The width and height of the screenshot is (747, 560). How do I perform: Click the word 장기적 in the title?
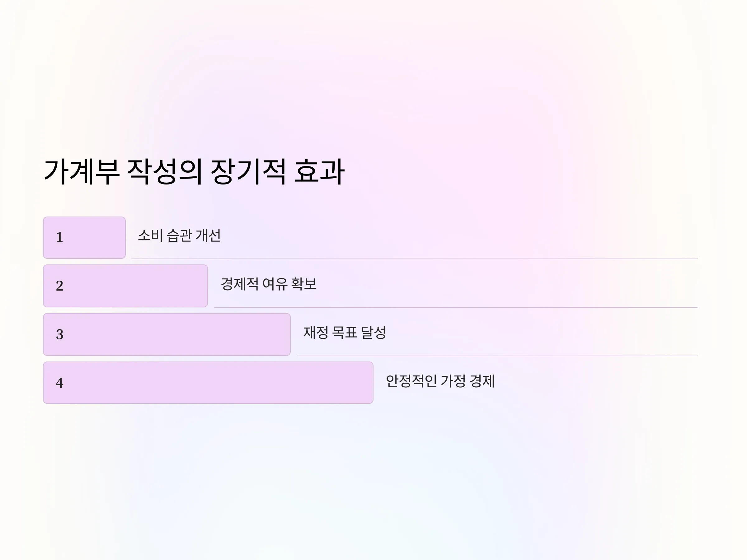pyautogui.click(x=248, y=171)
